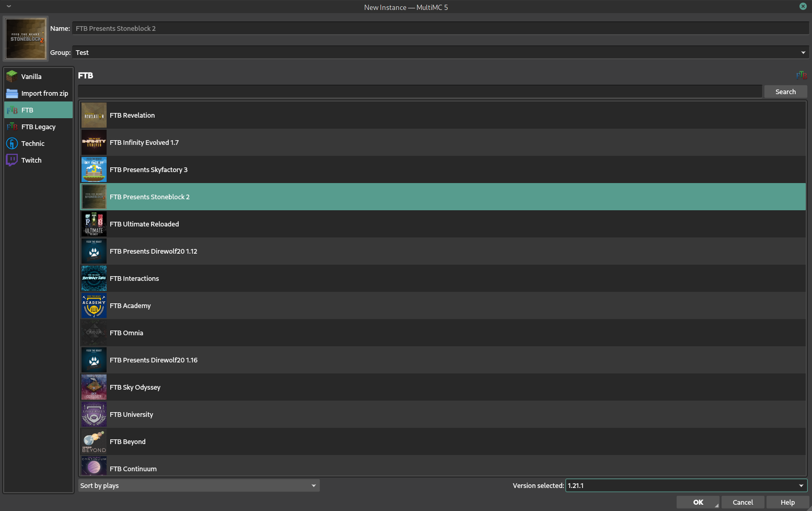Select FTB Infinity Evolved 1.7 text
Screen dimensions: 812x511
(144, 142)
